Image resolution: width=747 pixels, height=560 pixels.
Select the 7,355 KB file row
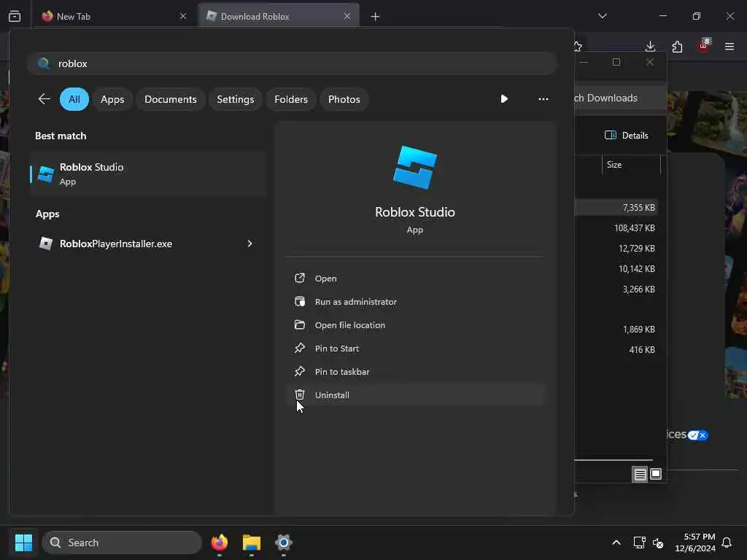coord(616,208)
